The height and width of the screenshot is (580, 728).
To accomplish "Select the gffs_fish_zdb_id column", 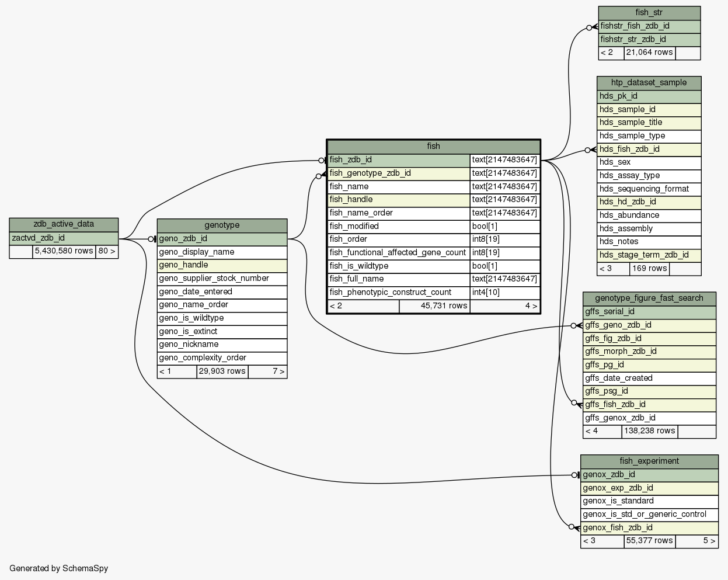I will click(x=649, y=405).
